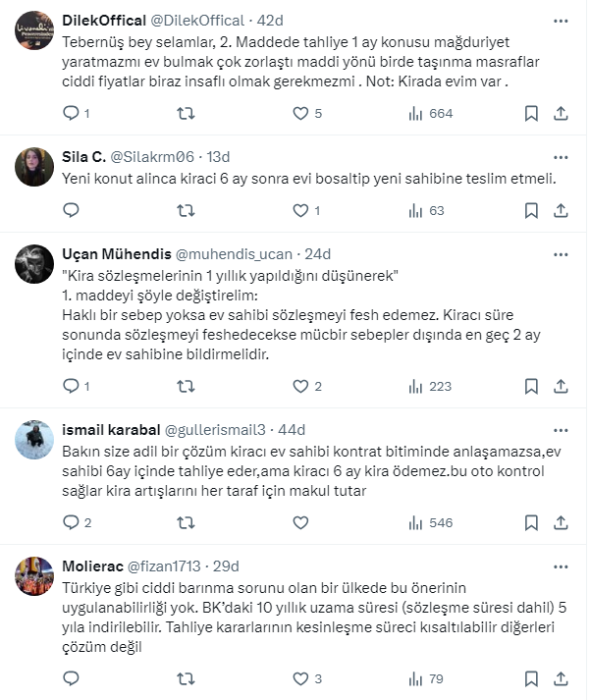Open Sila C.'s tweet timestamp 13d
Image resolution: width=590 pixels, height=700 pixels.
218,155
